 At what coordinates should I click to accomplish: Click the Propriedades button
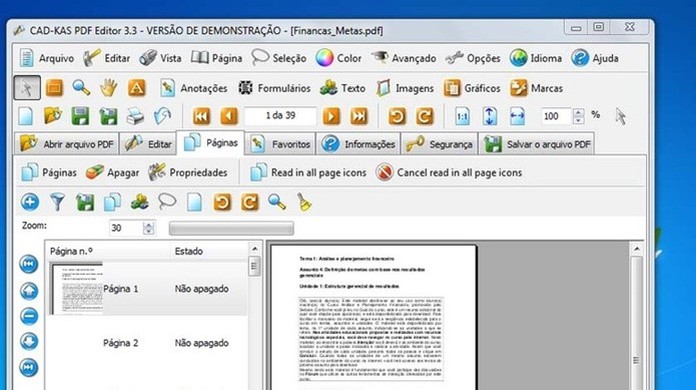tap(188, 173)
